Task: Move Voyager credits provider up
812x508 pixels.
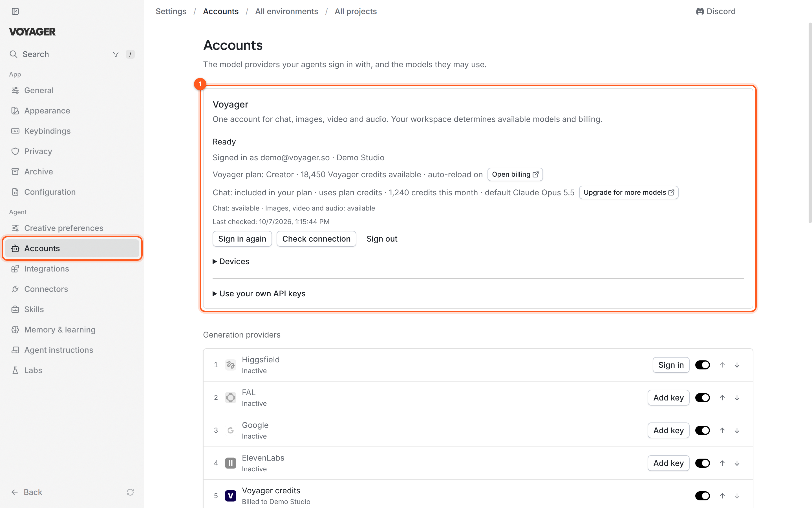Action: coord(722,496)
